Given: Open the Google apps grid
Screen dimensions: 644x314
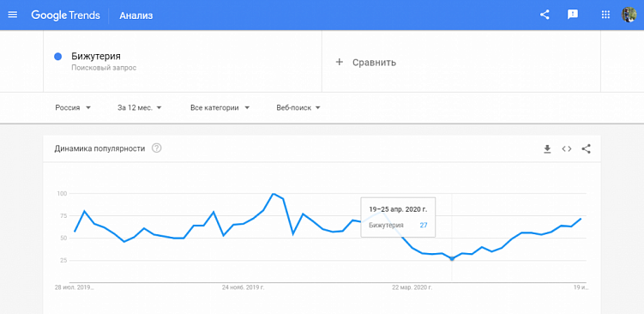Looking at the screenshot, I should click(605, 15).
